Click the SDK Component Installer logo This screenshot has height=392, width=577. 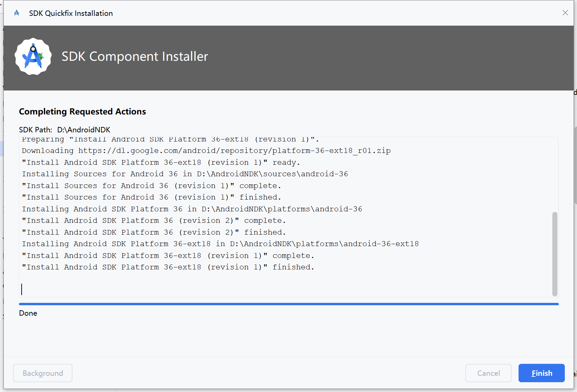pyautogui.click(x=33, y=56)
